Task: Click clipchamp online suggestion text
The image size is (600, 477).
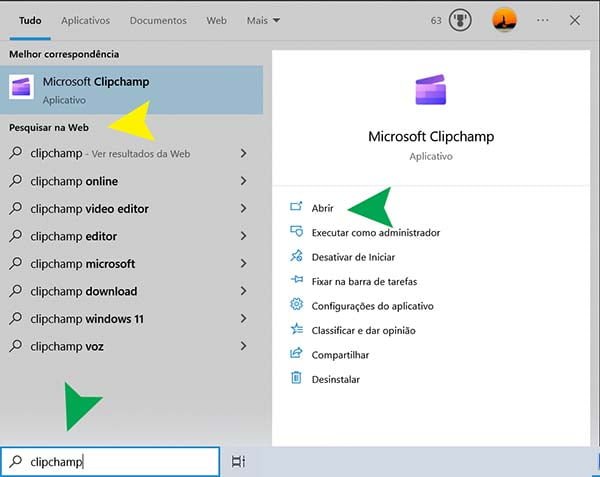Action: 74,181
